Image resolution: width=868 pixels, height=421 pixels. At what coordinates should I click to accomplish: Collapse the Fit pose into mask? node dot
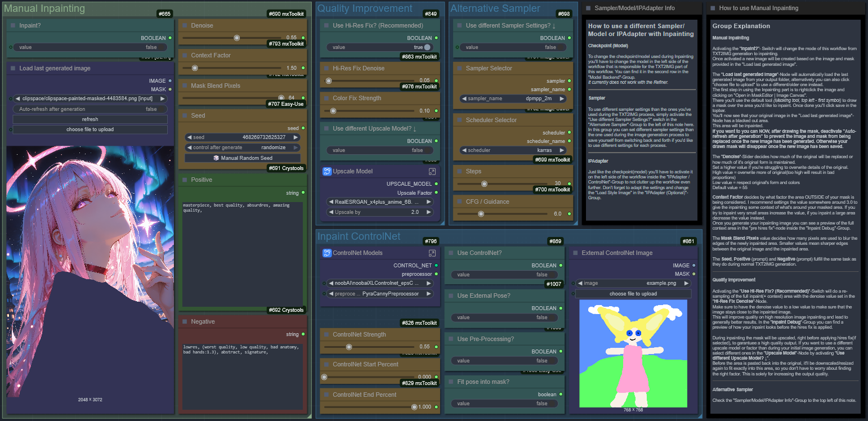[x=450, y=382]
